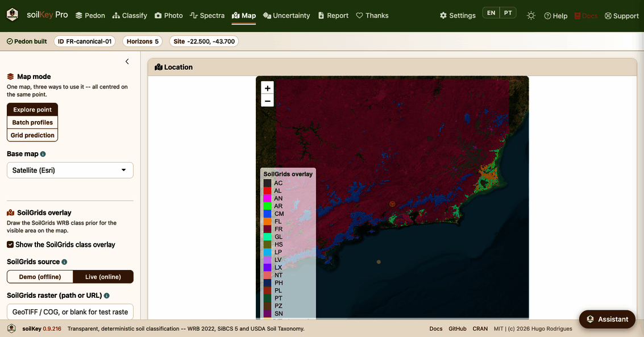Image resolution: width=644 pixels, height=337 pixels.
Task: Go to the Spectra tab
Action: (207, 15)
